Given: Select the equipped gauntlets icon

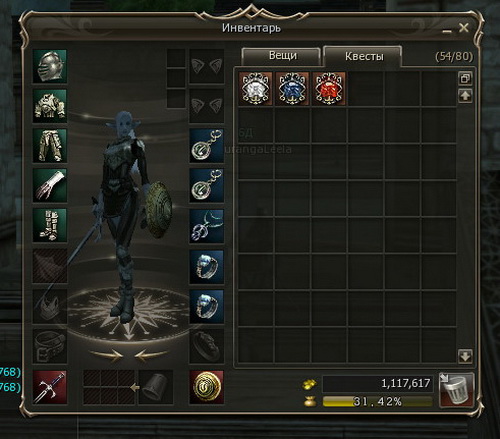Looking at the screenshot, I should [50, 185].
